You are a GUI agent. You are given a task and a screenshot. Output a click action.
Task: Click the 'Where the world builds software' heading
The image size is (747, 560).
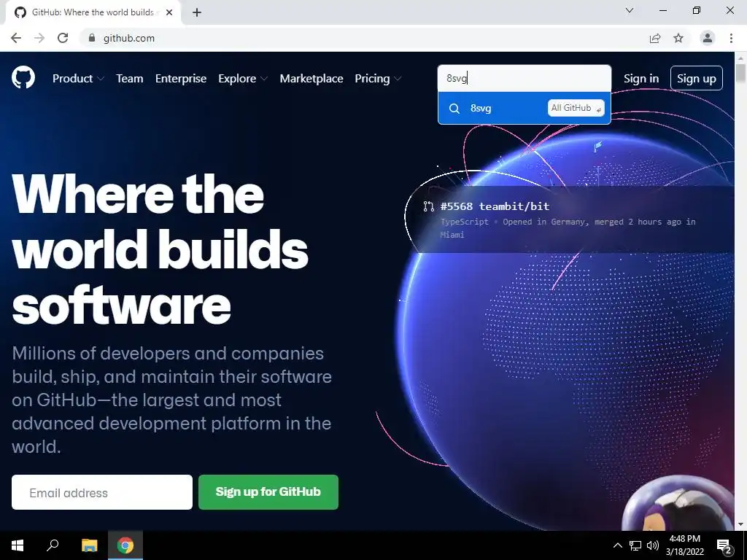tap(160, 249)
